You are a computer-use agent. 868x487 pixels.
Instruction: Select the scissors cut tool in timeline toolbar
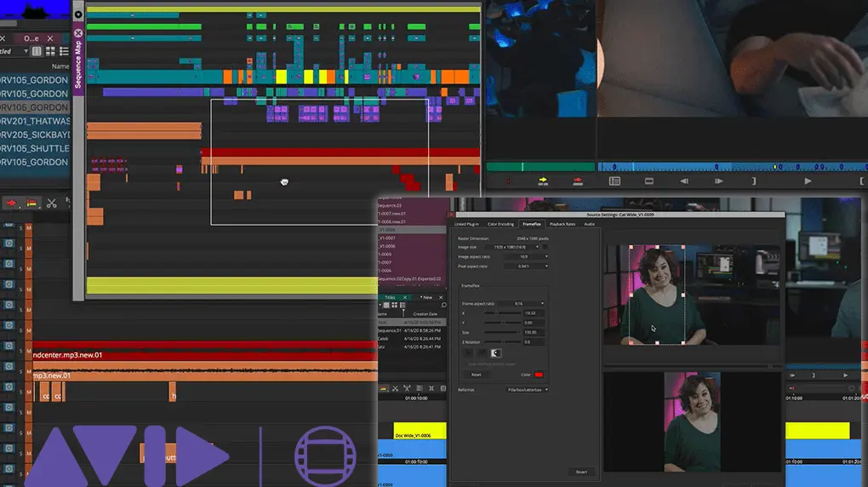[51, 203]
